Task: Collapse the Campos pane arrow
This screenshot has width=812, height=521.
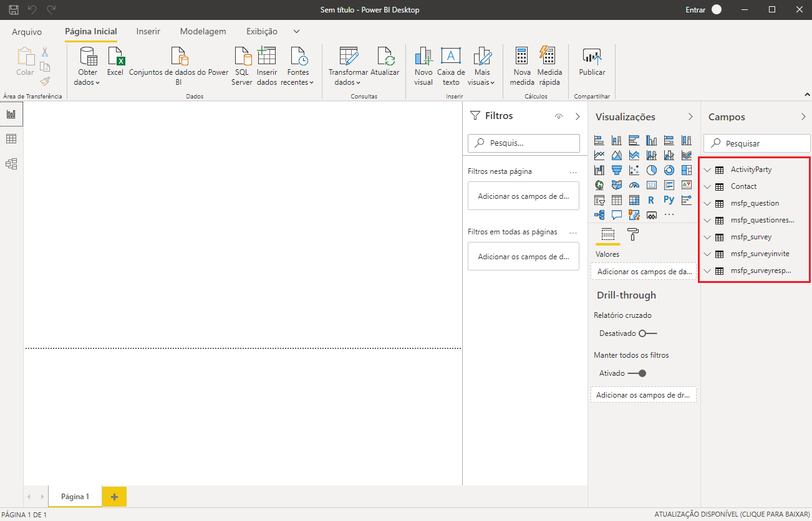Action: (803, 117)
